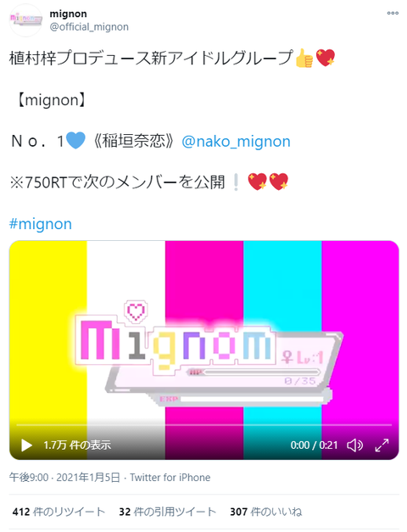This screenshot has height=532, width=407.
Task: Open the @official_mignon handle
Action: (89, 27)
